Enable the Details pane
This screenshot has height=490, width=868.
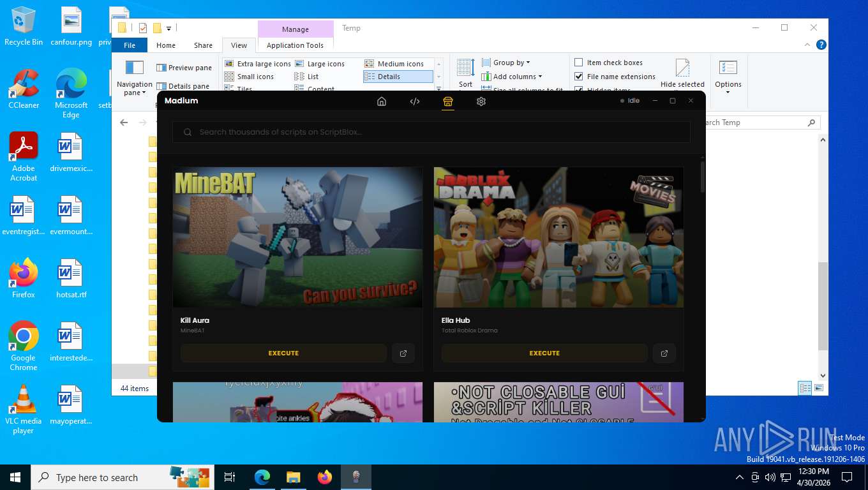click(x=183, y=86)
